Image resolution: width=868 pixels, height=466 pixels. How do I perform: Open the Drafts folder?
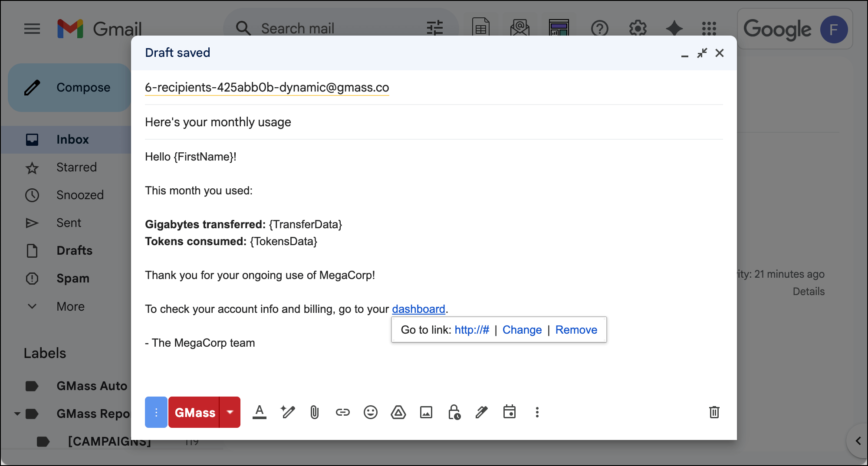click(74, 251)
